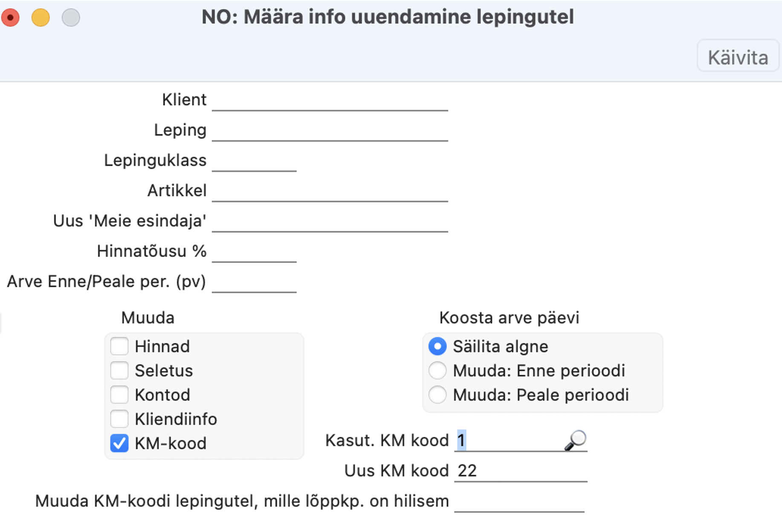Click the Artikkel text field
Screen dimensions: 782x532
tap(330, 191)
